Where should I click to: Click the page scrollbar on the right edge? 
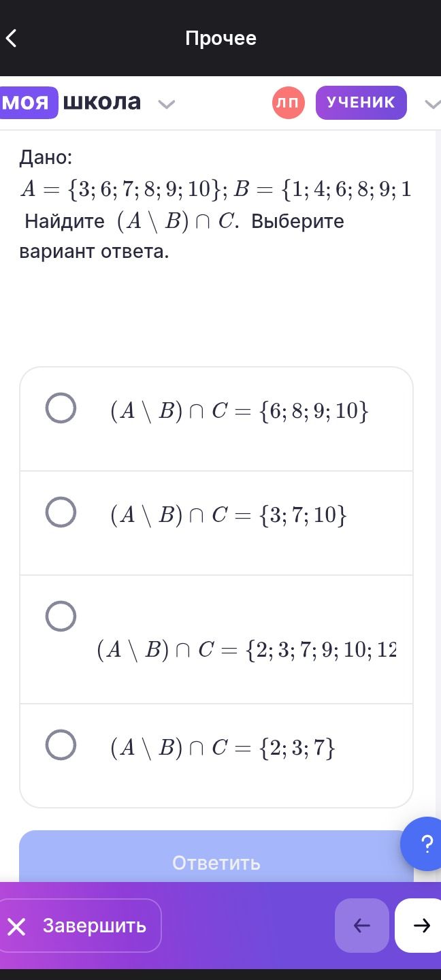(x=438, y=476)
